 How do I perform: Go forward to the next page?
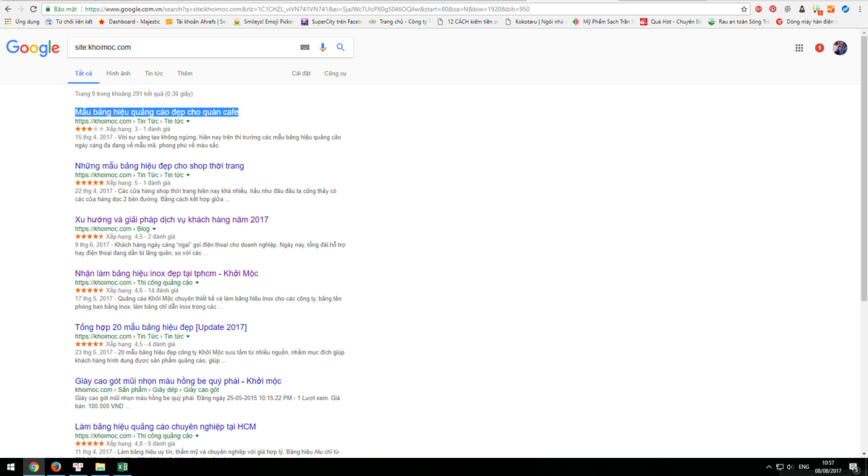pos(22,9)
